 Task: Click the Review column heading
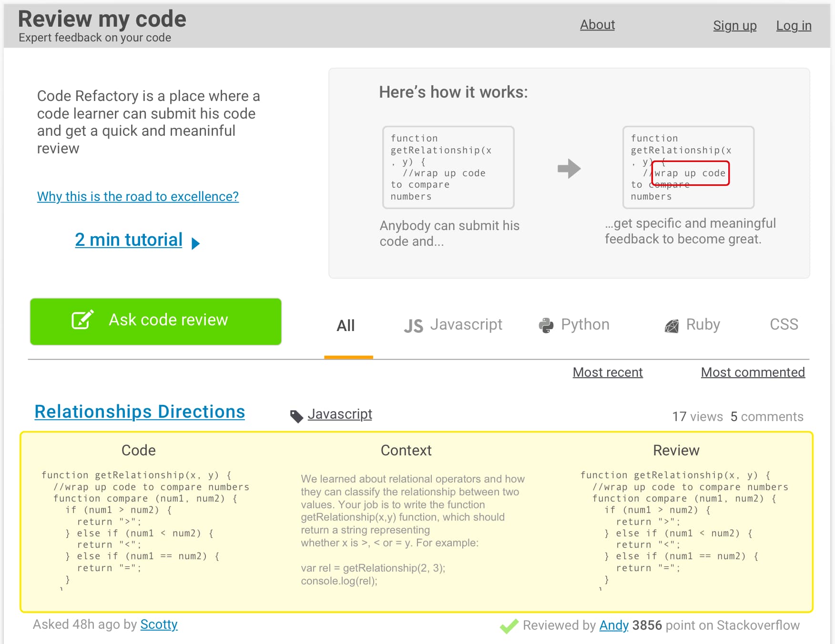tap(676, 450)
